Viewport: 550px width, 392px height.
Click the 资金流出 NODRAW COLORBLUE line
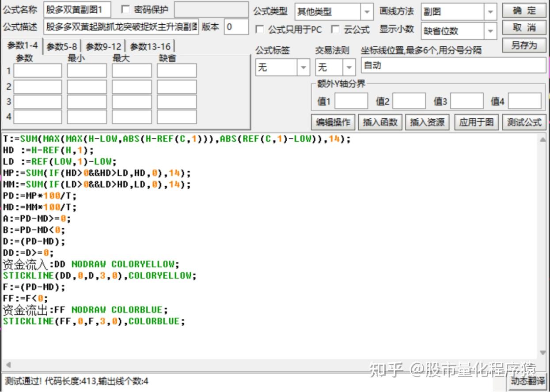coord(86,310)
